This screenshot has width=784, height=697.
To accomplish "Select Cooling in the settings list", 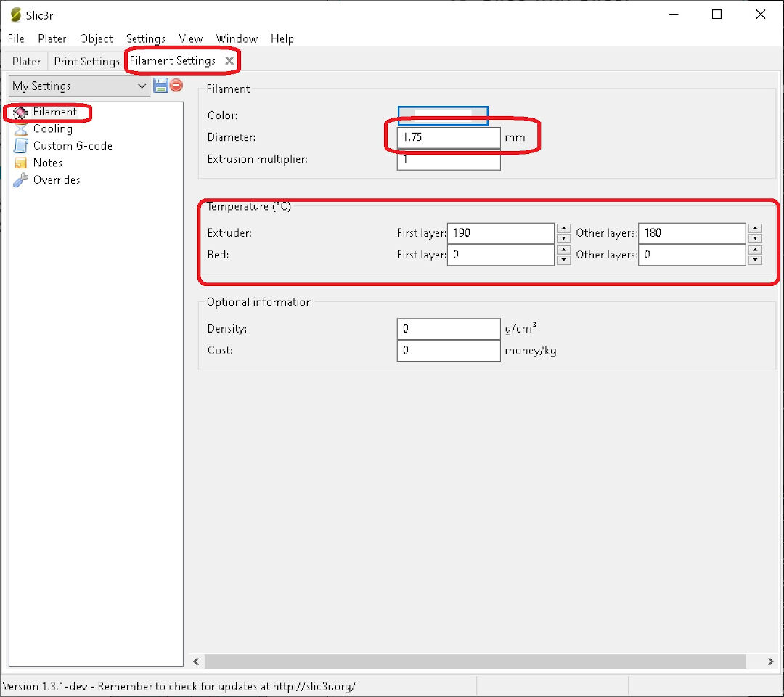I will pos(53,129).
